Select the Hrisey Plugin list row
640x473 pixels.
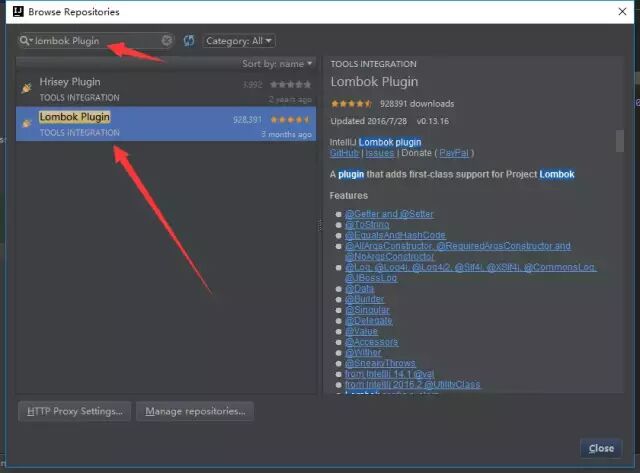166,89
